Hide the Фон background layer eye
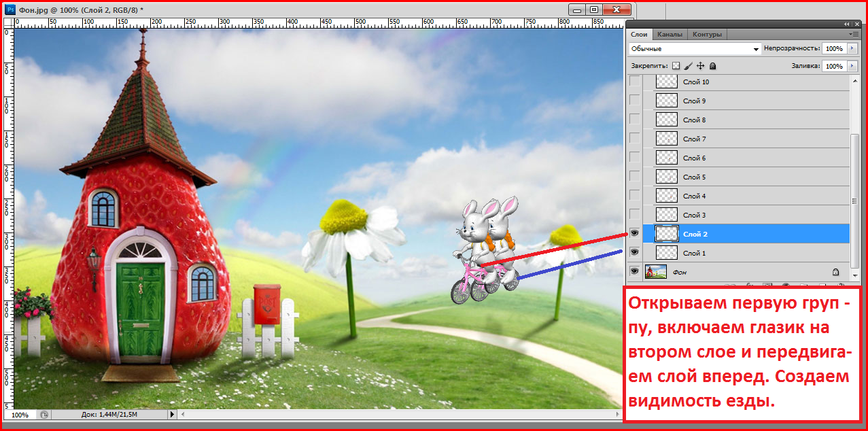Image resolution: width=868 pixels, height=431 pixels. 634,272
